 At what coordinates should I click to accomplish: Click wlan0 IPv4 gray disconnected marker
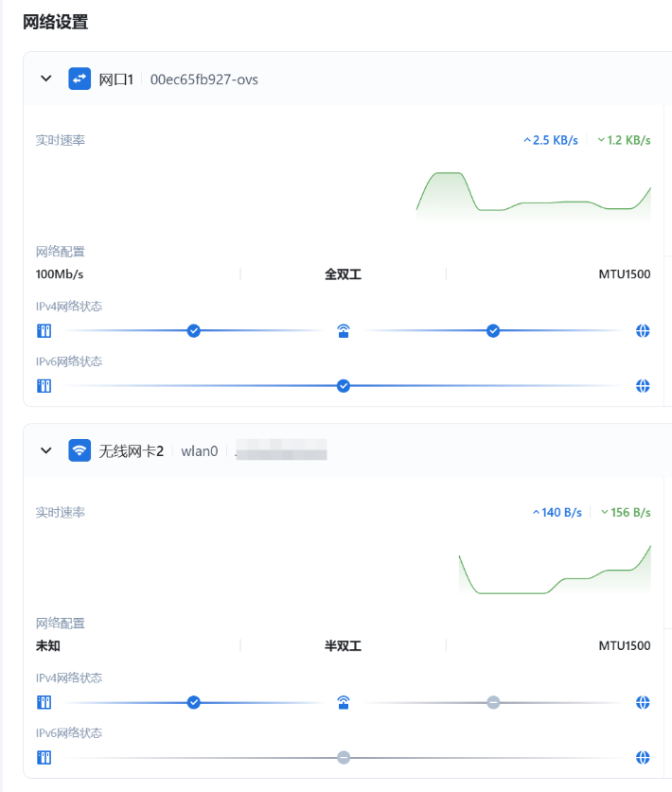coord(493,702)
